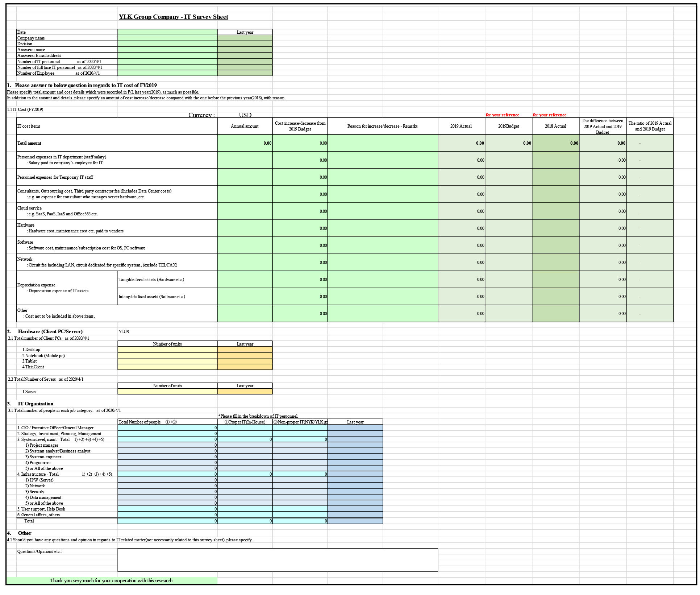The image size is (700, 595).
Task: Select Reason for increase/decrease column header
Action: 383,126
